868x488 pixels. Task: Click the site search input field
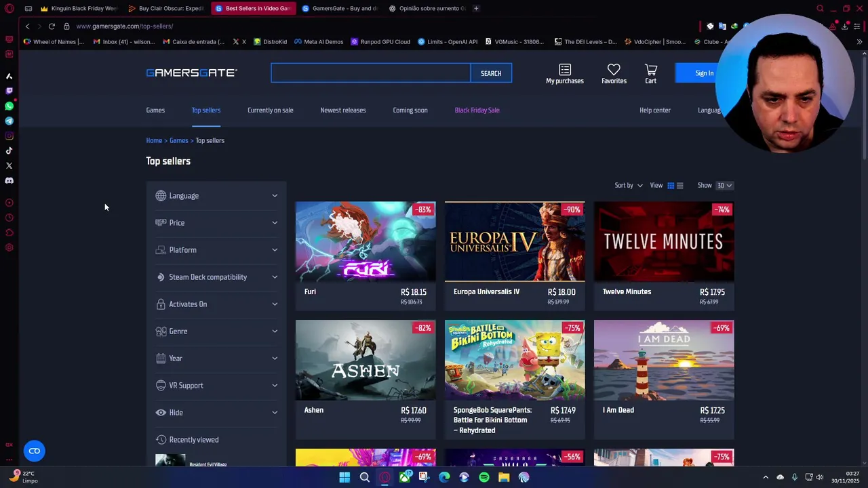[370, 73]
